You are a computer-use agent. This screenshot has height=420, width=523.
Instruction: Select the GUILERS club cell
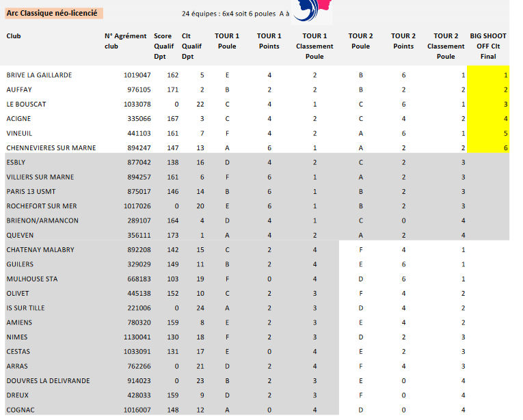click(20, 264)
